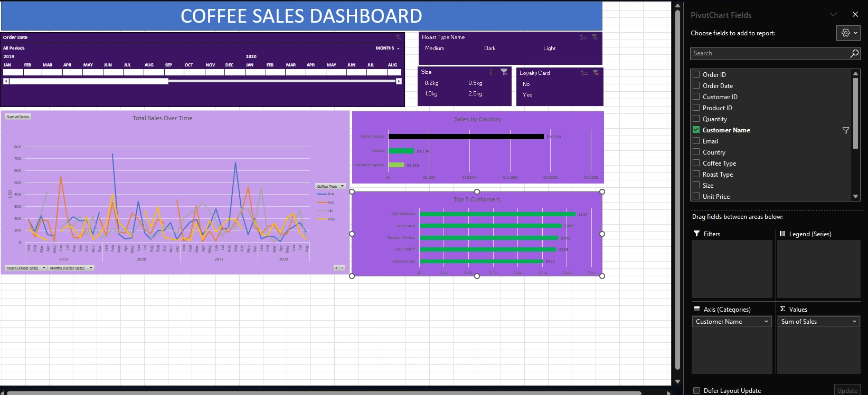Toggle multi-select on Size slicer
The width and height of the screenshot is (868, 395).
(x=493, y=72)
